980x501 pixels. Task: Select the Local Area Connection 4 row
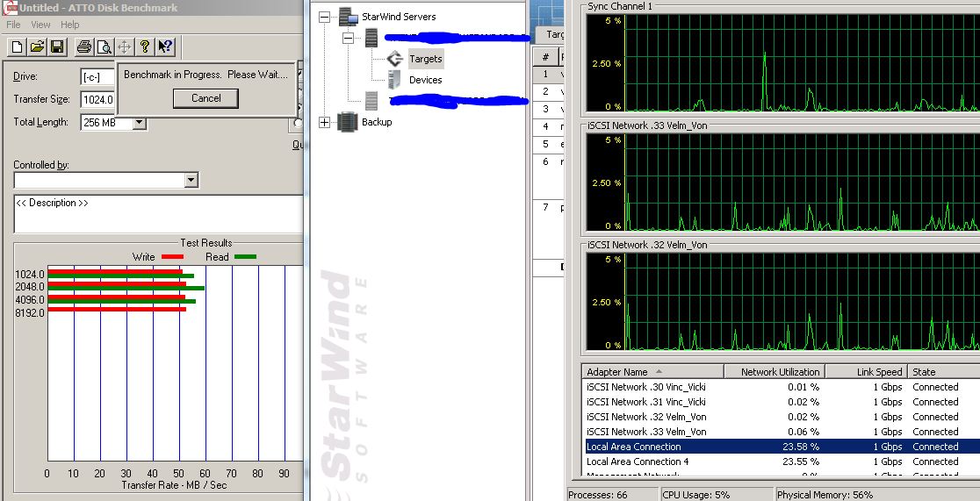pyautogui.click(x=781, y=462)
